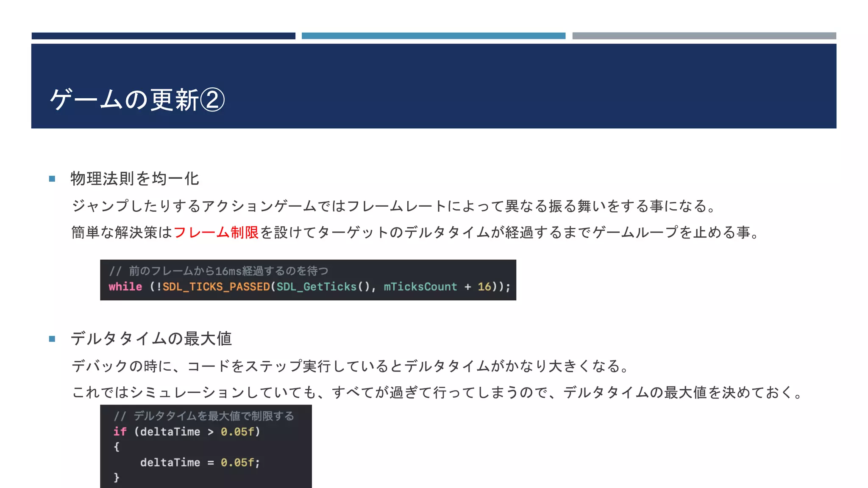
Task: Click the dark navy bar at top left
Action: (163, 36)
